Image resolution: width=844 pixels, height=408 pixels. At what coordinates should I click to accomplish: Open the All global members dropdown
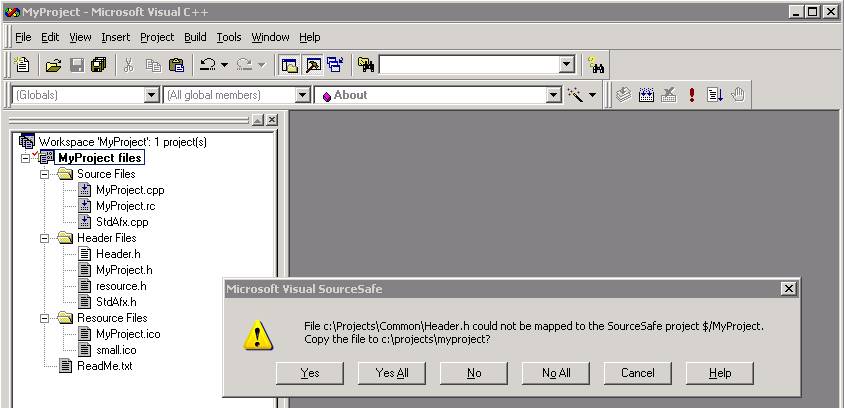pos(303,95)
